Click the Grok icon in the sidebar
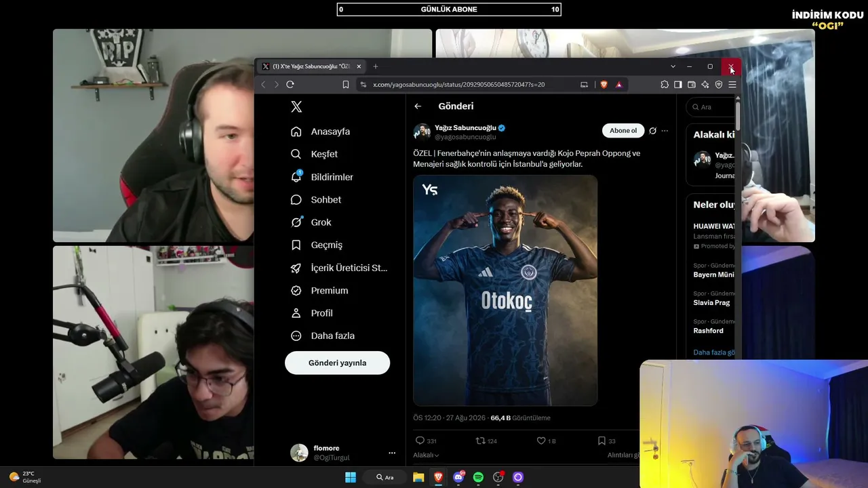The image size is (868, 488). point(296,222)
